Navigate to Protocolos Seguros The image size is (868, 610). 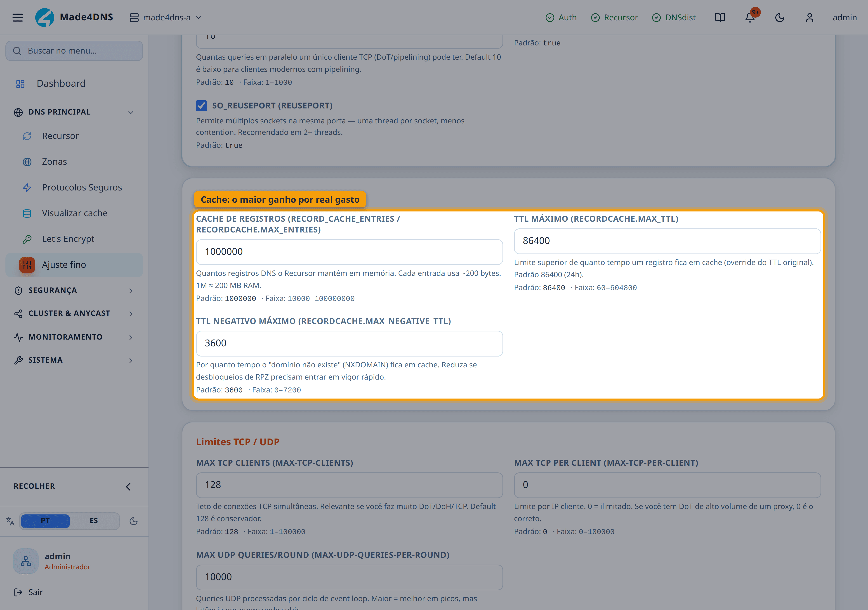pyautogui.click(x=74, y=188)
